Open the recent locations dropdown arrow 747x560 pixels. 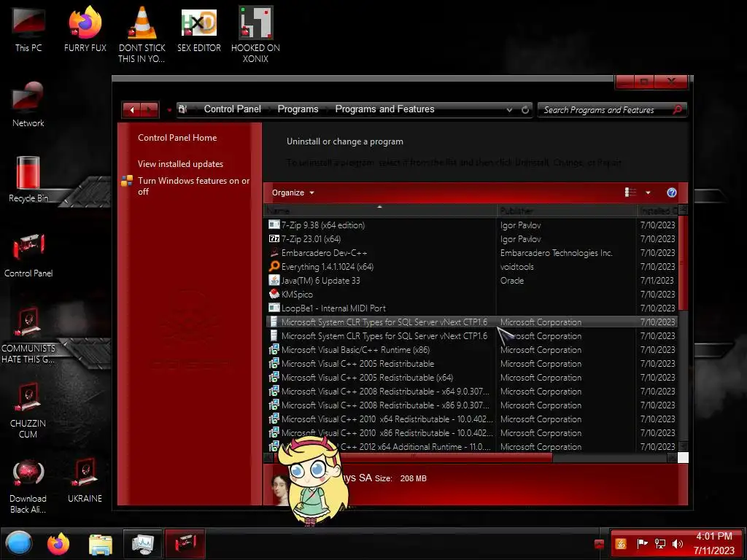coord(169,111)
